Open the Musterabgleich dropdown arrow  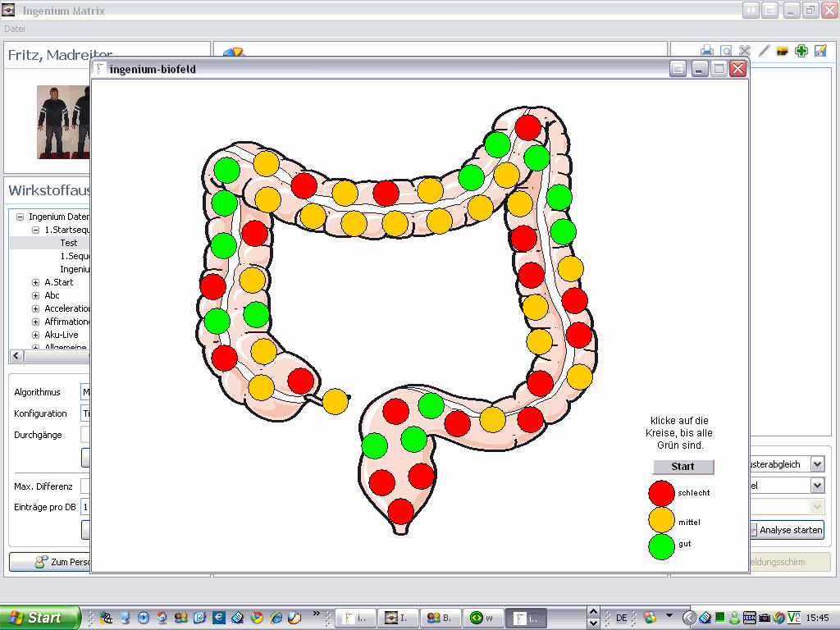click(816, 464)
